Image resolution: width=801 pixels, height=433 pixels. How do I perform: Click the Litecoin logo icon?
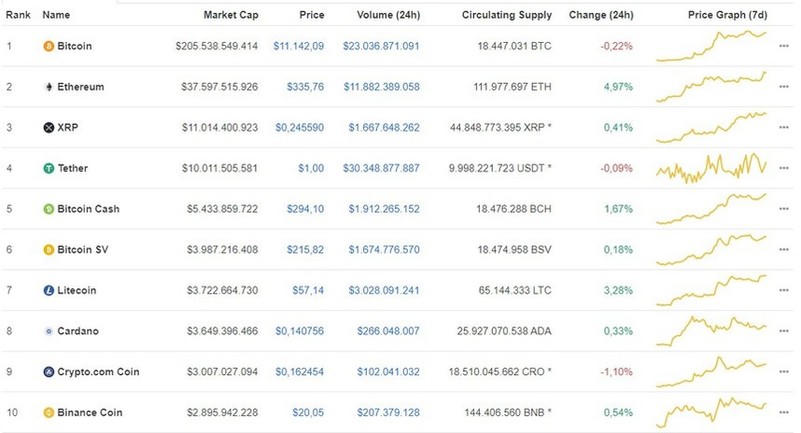[48, 290]
